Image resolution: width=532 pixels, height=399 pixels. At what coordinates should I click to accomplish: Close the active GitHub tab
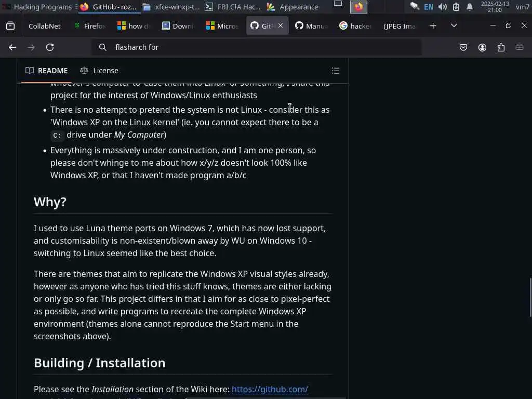click(x=281, y=25)
